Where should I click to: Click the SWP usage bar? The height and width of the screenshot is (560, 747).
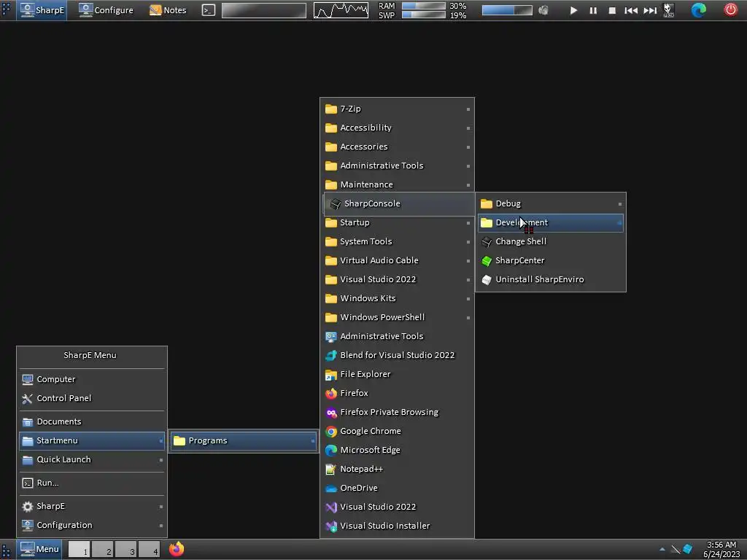(424, 15)
